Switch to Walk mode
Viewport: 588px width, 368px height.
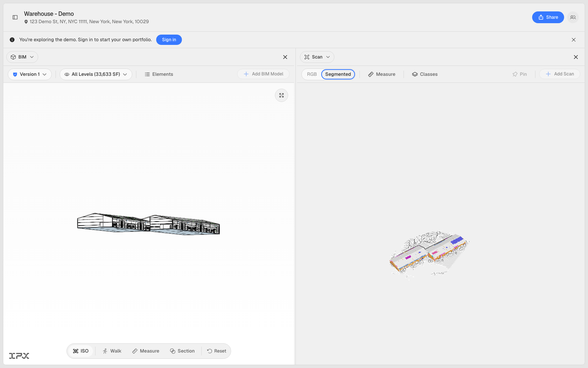pyautogui.click(x=112, y=351)
